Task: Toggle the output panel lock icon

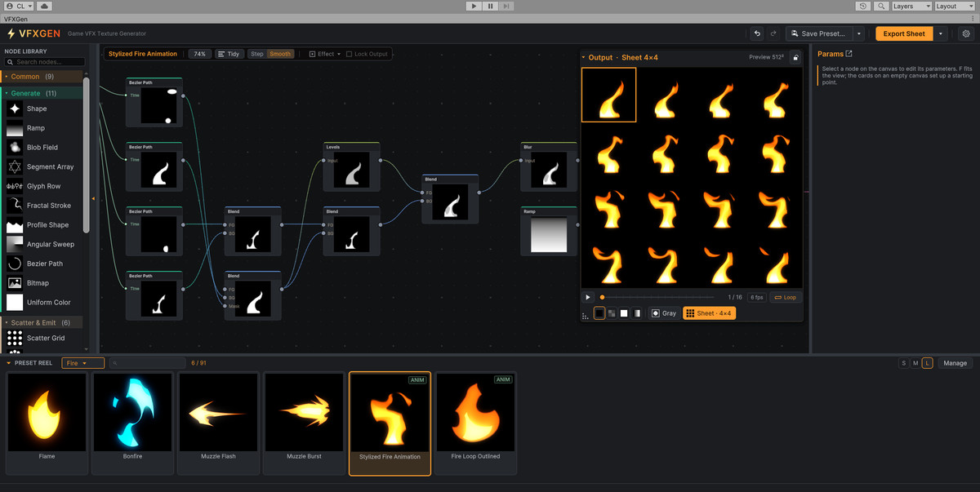Action: (795, 57)
